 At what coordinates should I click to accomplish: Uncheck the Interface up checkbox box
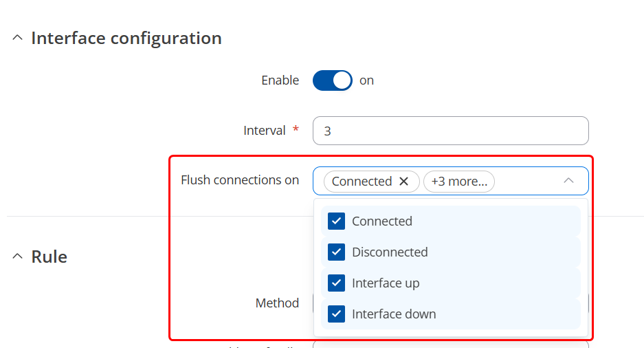click(336, 283)
